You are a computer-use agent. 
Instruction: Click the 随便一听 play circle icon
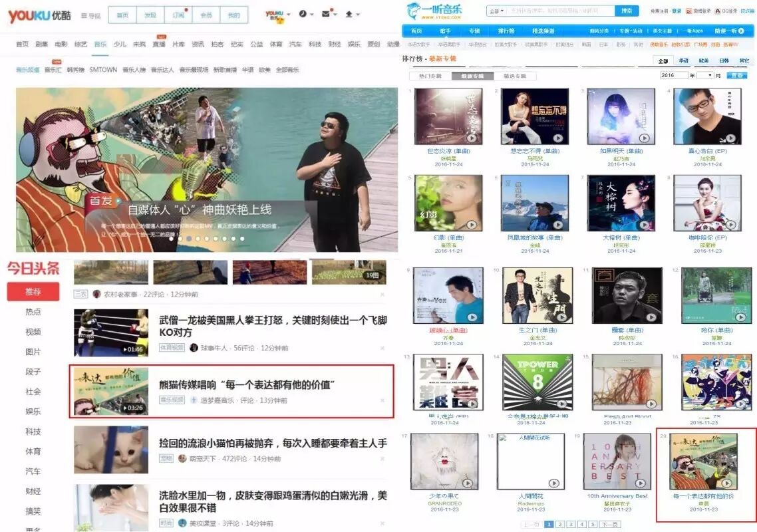pos(741,31)
